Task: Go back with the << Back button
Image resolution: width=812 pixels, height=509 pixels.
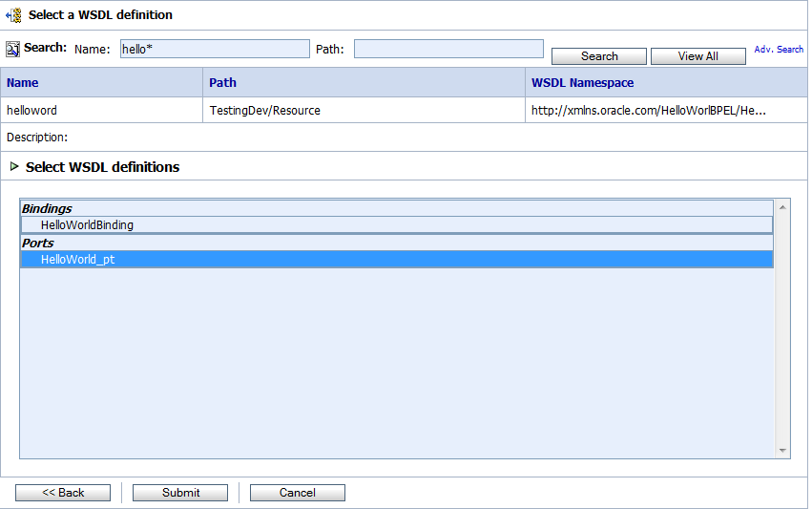Action: tap(63, 493)
